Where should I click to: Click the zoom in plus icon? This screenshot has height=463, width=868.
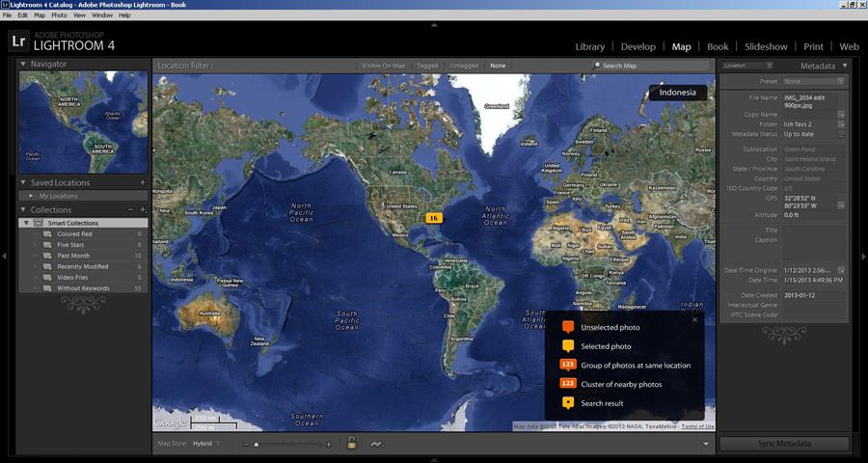pyautogui.click(x=328, y=444)
